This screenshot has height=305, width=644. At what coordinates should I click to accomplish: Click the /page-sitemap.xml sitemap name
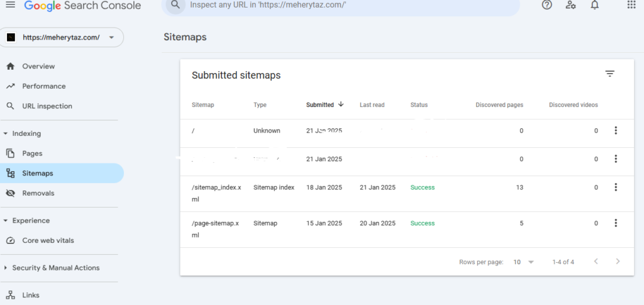(x=216, y=229)
